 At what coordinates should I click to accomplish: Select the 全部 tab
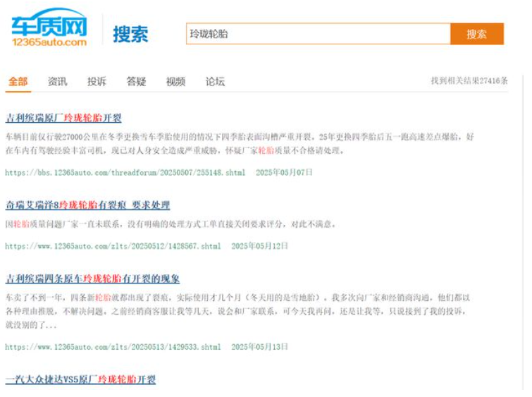[18, 82]
